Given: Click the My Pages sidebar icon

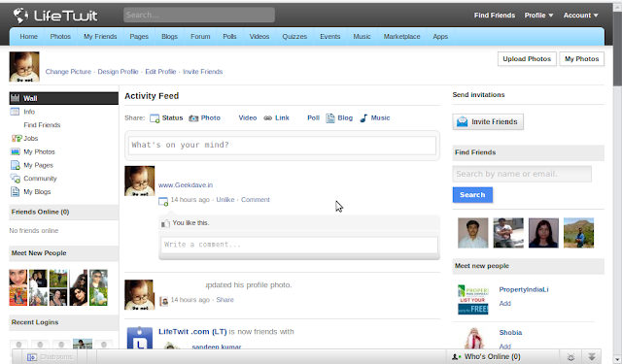Looking at the screenshot, I should [16, 165].
